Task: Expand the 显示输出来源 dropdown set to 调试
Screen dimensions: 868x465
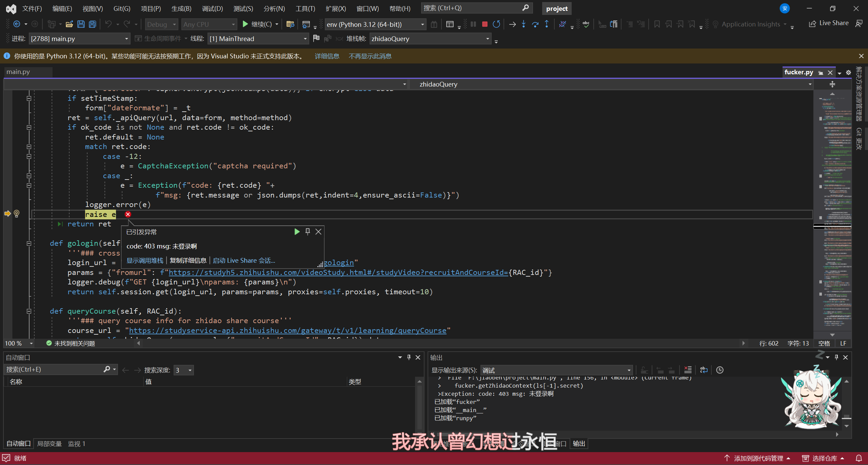Action: [629, 370]
